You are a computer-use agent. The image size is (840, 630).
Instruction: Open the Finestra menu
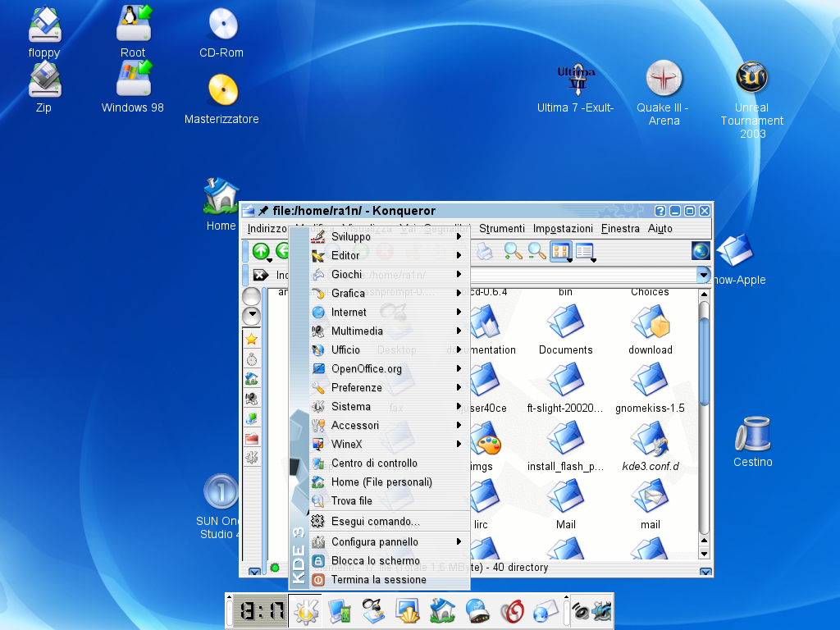coord(620,229)
